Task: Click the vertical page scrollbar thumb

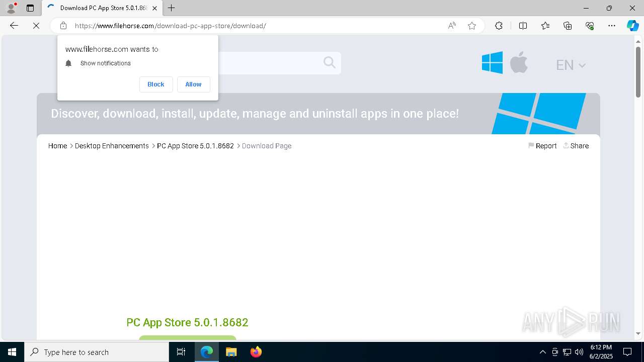Action: pyautogui.click(x=638, y=71)
